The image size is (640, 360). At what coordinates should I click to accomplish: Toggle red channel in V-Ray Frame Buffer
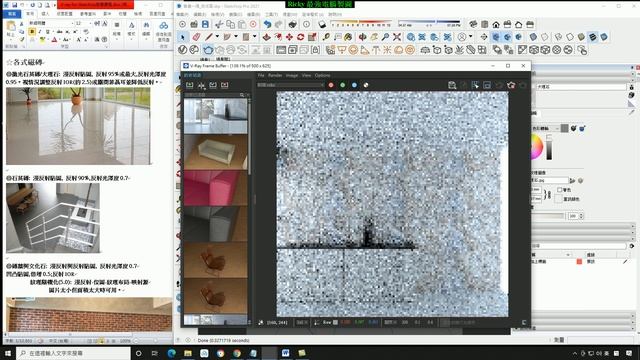(331, 85)
